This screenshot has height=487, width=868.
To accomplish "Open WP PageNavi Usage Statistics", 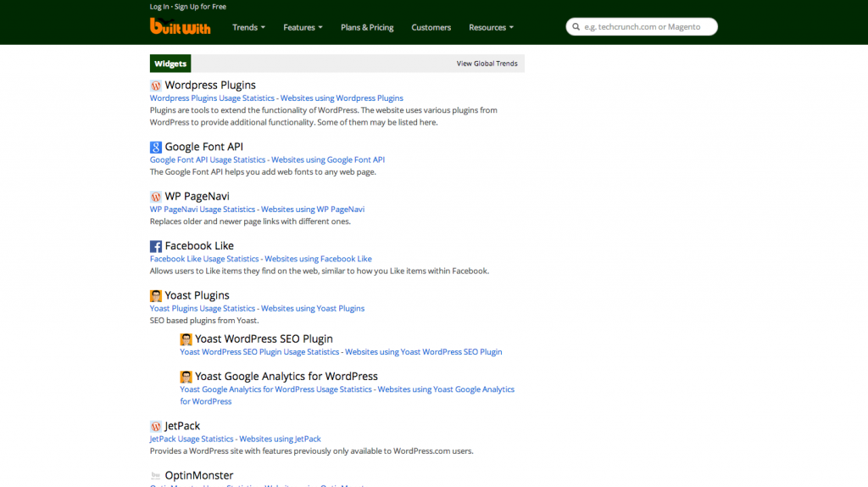I will (x=203, y=210).
